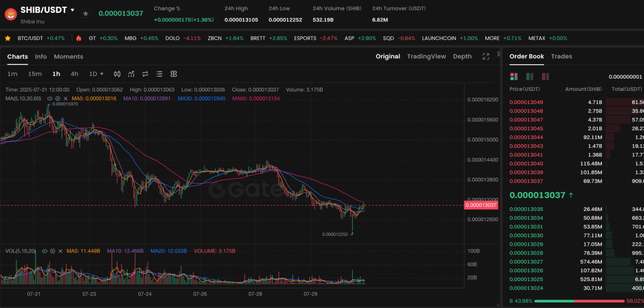Open the DOLO ticker link
The height and width of the screenshot is (308, 644).
click(183, 38)
